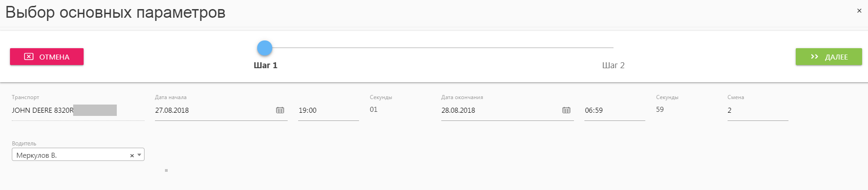
Task: Go to the Шаг 2 step label
Action: (614, 65)
